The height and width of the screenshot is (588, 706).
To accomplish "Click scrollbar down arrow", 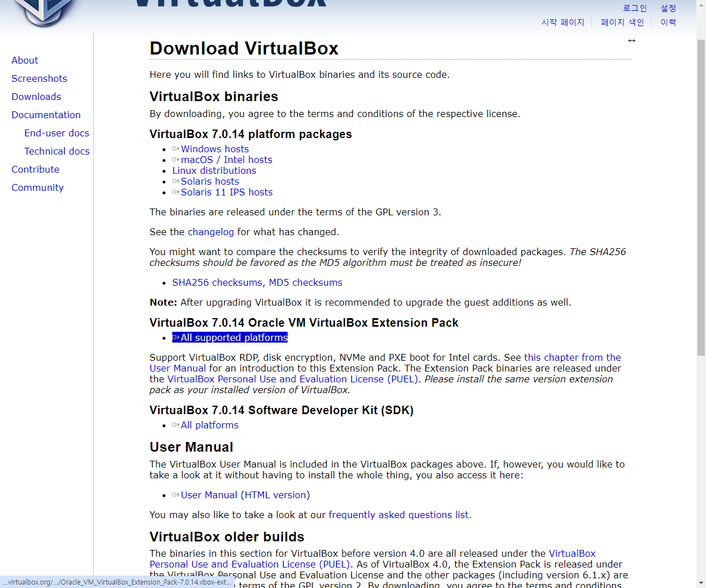I will (x=701, y=583).
